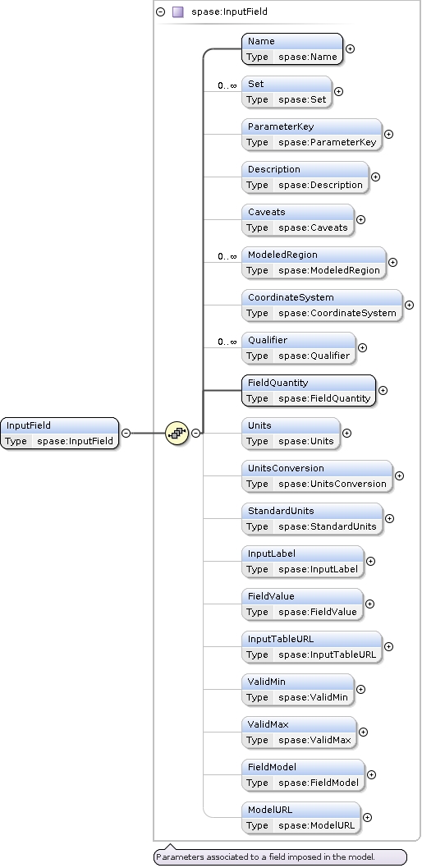The width and height of the screenshot is (422, 868).
Task: Select the StandardUnits element box
Action: [x=312, y=519]
